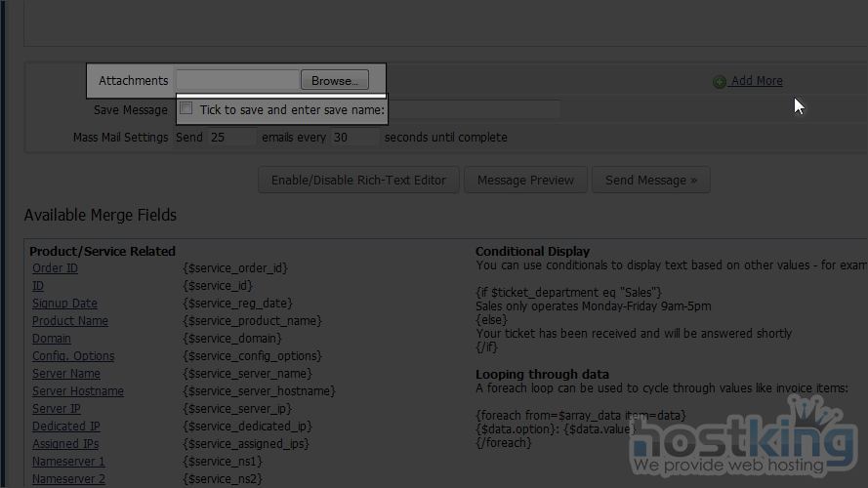Click the save name text field
Image resolution: width=868 pixels, height=488 pixels.
coord(475,110)
